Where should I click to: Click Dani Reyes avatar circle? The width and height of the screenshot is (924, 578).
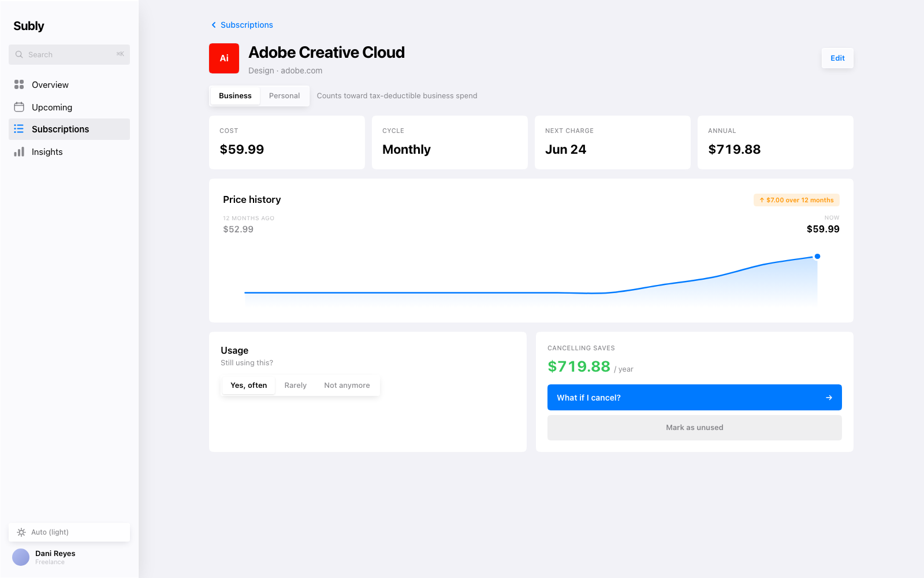pos(21,557)
